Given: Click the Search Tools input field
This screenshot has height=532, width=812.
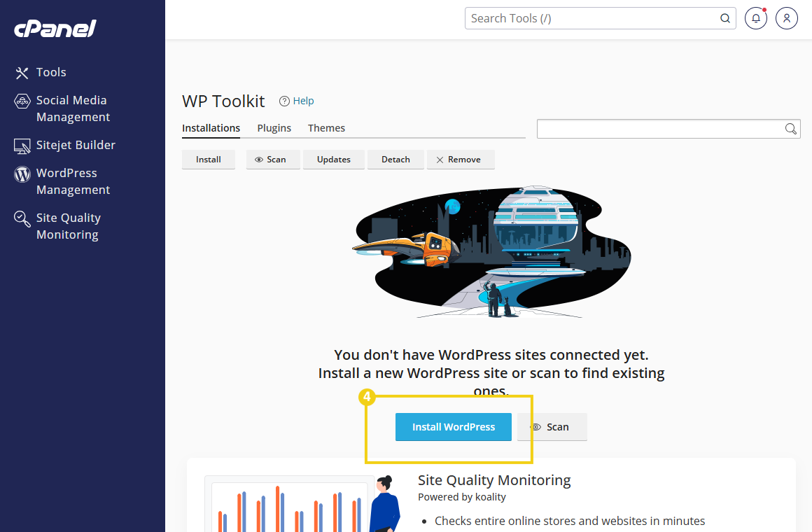Looking at the screenshot, I should click(595, 18).
